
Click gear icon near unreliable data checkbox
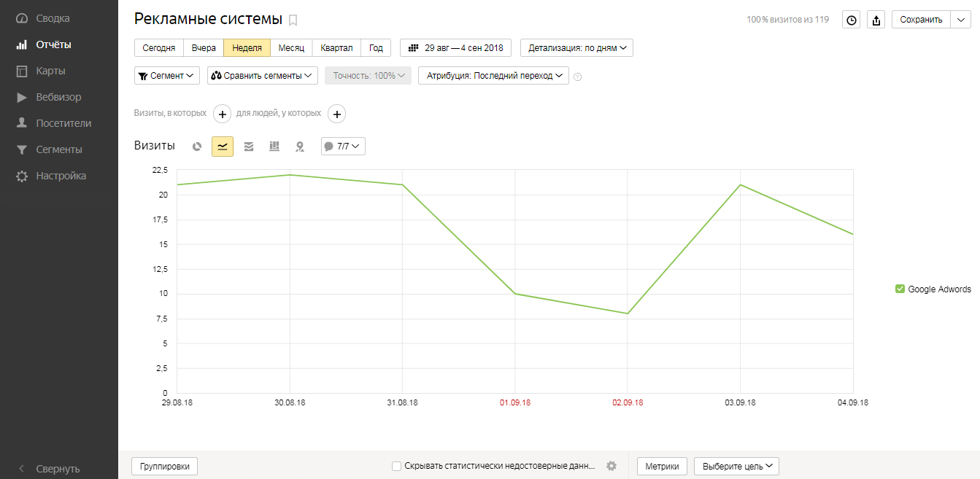(611, 466)
